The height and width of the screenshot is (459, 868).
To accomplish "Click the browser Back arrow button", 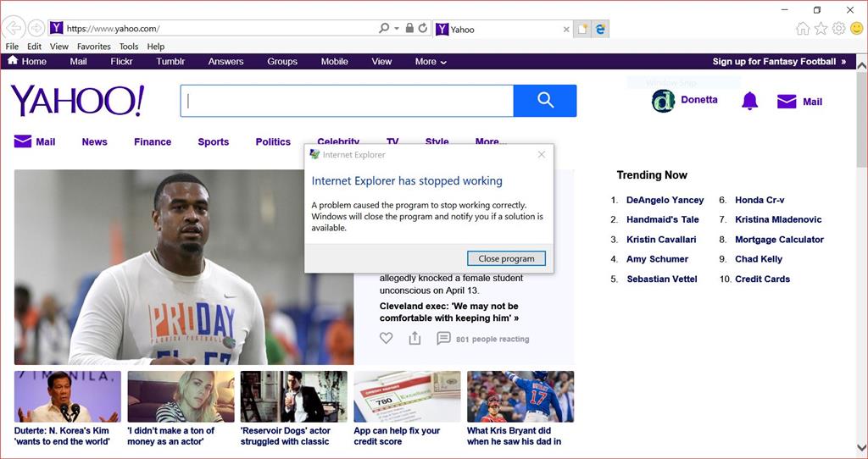I will [x=14, y=28].
